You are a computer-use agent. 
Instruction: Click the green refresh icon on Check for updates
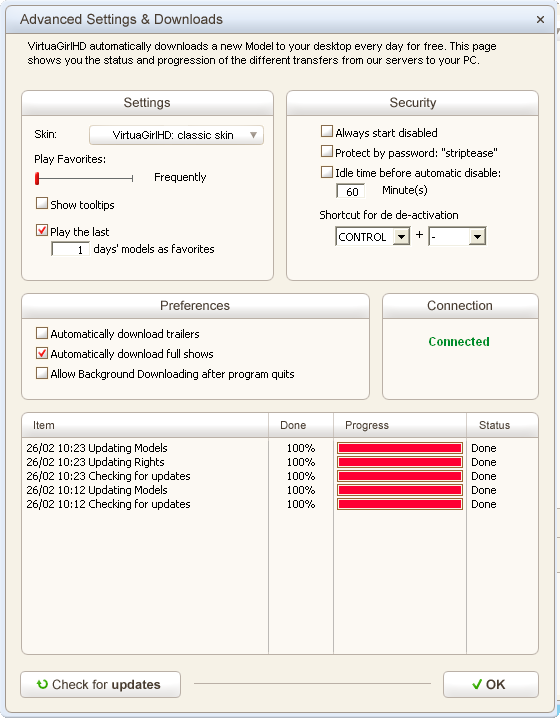tap(42, 684)
